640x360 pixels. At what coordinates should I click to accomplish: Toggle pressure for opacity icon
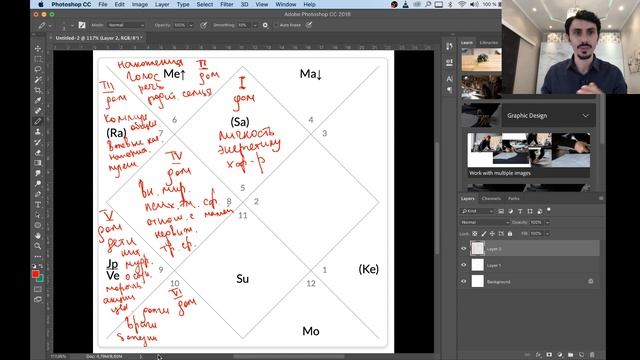203,25
